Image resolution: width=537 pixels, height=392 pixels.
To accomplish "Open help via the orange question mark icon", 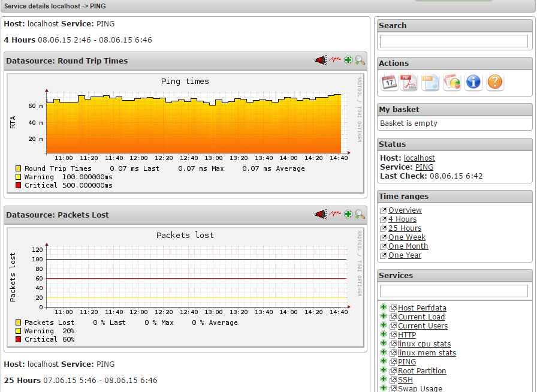I will [x=495, y=82].
